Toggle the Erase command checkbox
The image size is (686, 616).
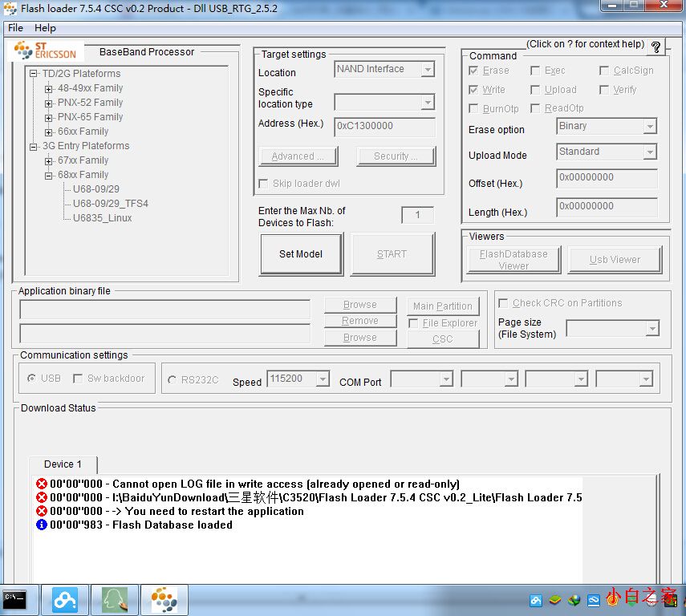click(473, 71)
